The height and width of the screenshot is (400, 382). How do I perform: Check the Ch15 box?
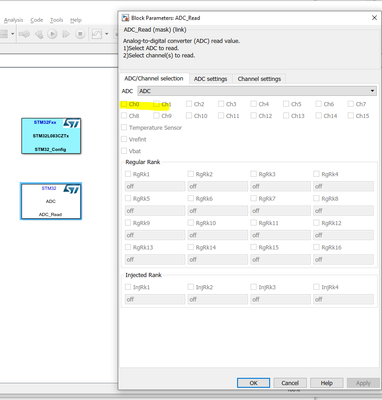tap(351, 116)
